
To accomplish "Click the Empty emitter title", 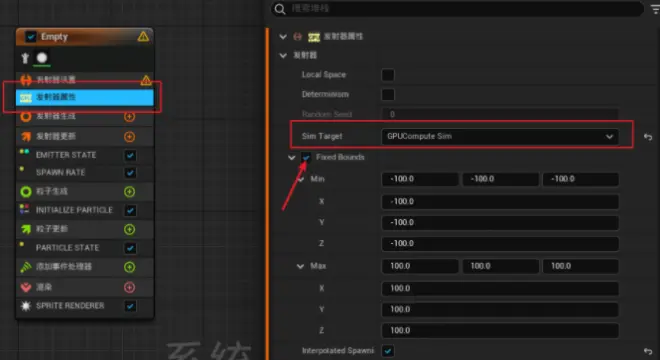I will coord(54,37).
